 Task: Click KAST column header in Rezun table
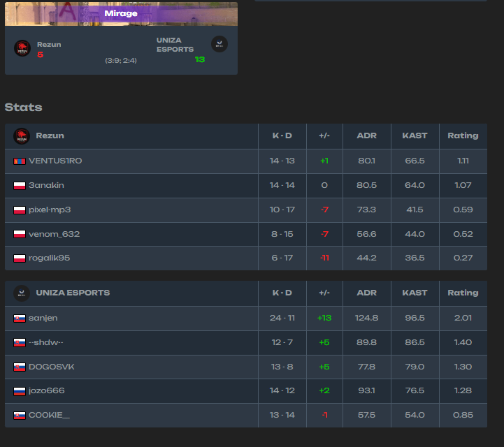tap(415, 135)
